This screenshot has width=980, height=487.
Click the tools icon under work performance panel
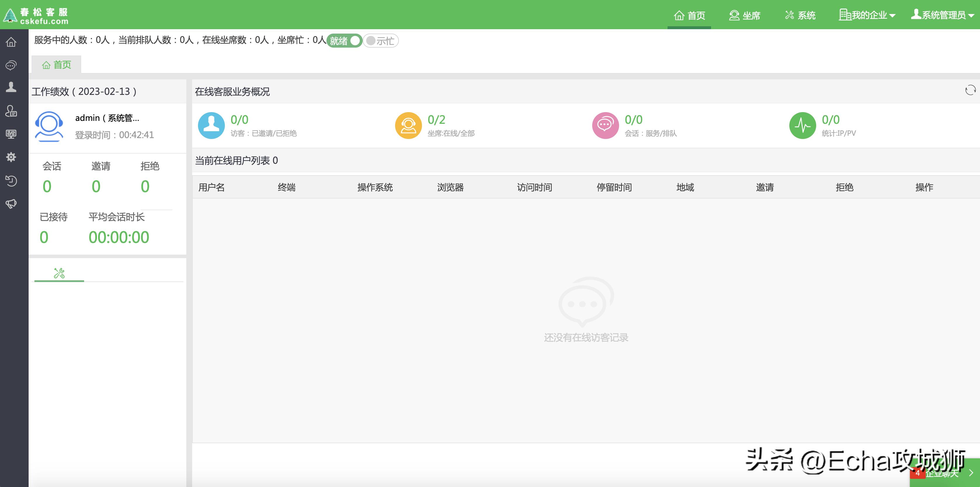pyautogui.click(x=59, y=272)
